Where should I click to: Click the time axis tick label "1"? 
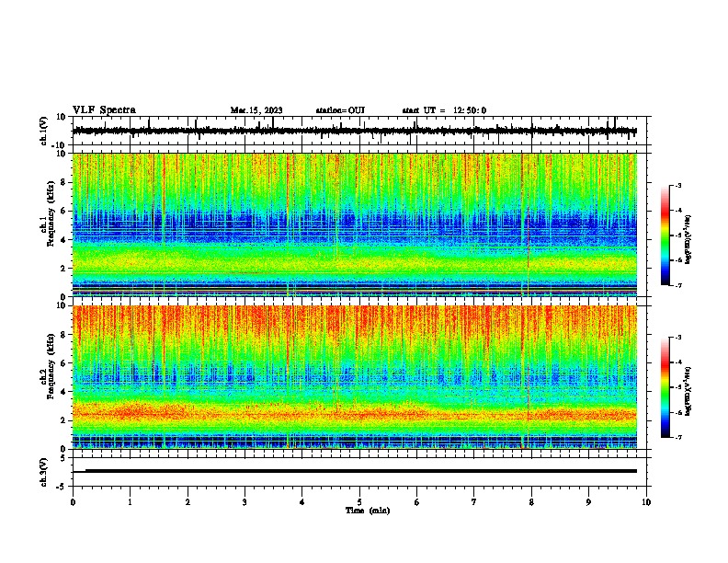[130, 502]
